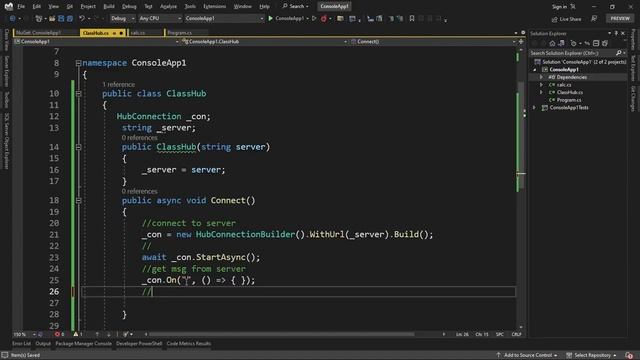Select Program.cs in Solution Explorer

569,100
